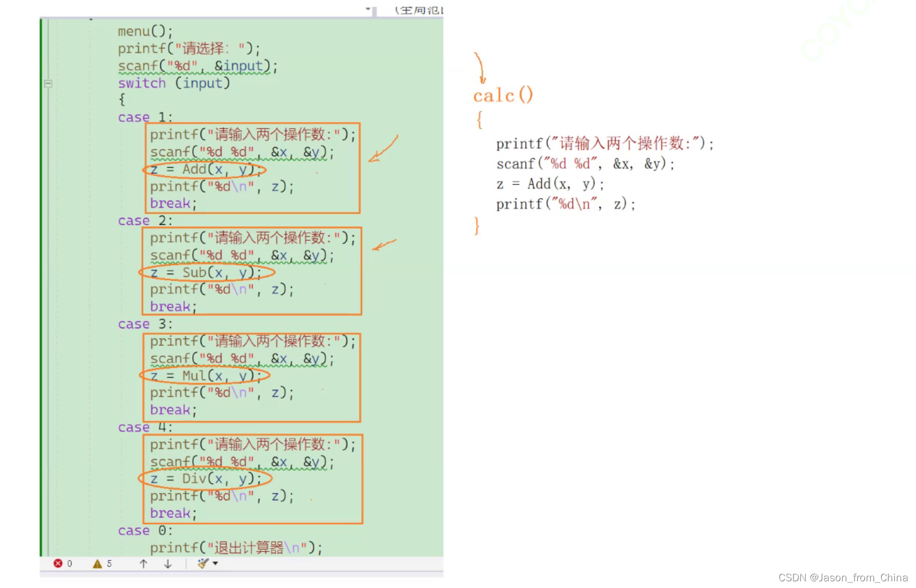Click the case 1: label

click(145, 117)
